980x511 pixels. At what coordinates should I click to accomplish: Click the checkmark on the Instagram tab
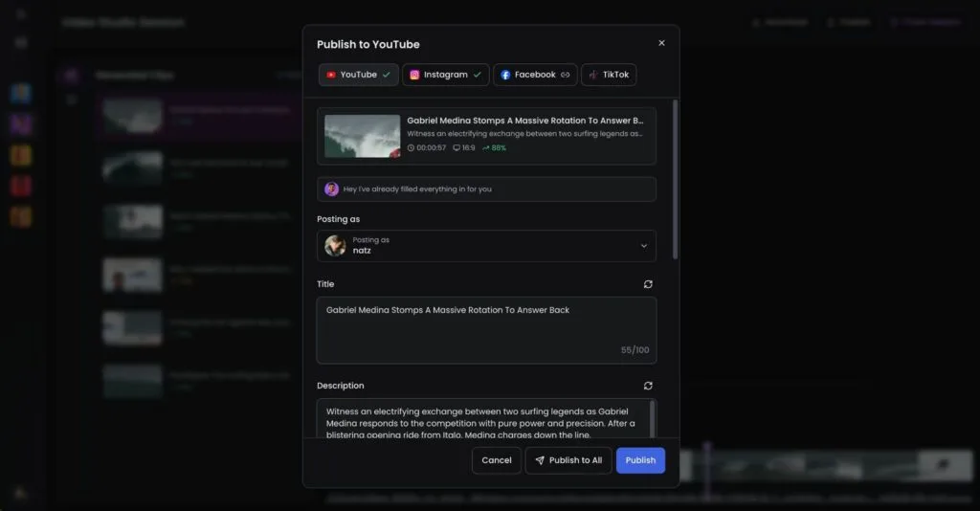(x=477, y=75)
